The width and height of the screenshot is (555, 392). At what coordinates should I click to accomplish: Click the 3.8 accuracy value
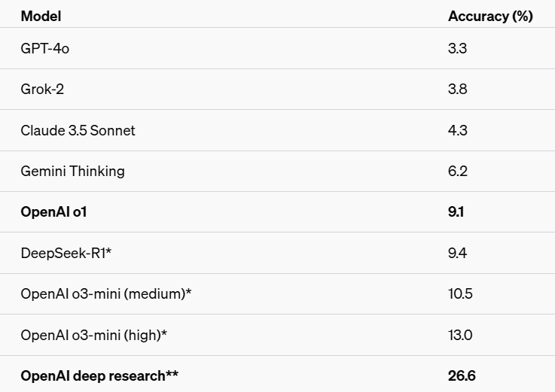coord(457,89)
